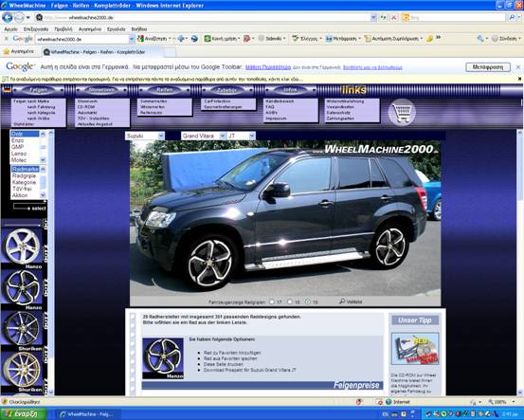Click Rad zu Favoriten hinzufügen link
Screen dimensions: 524x420
pos(232,353)
